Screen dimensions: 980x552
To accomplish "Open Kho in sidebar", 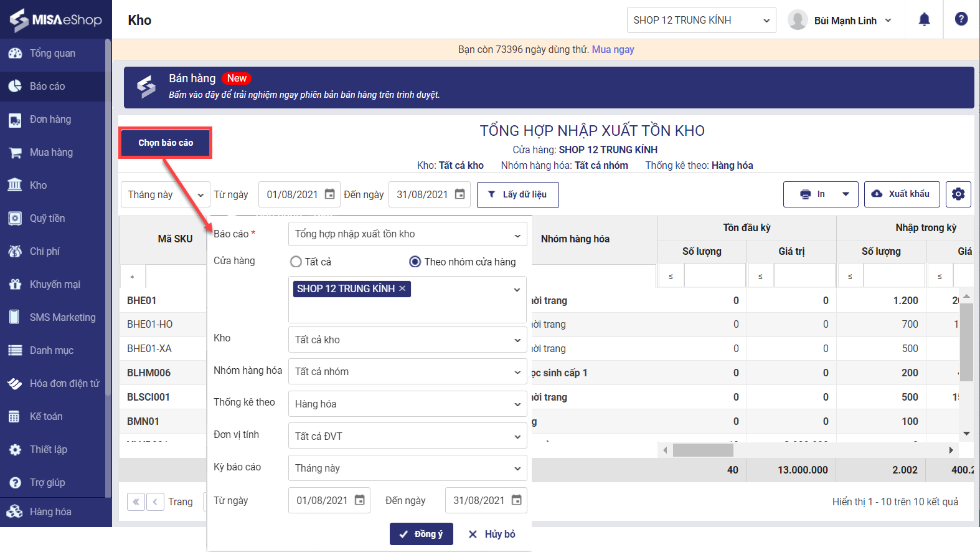I will point(52,185).
